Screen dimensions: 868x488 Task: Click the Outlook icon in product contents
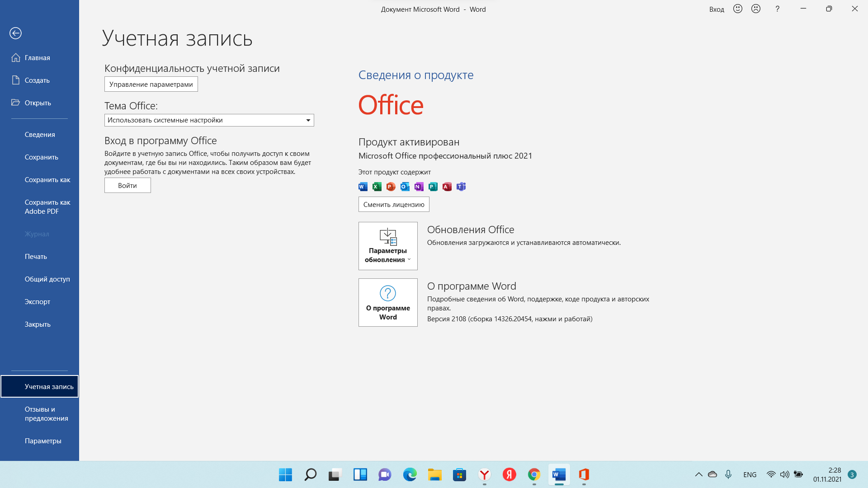[x=404, y=187]
